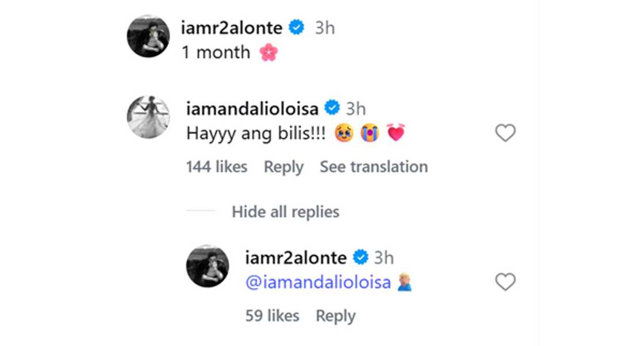Click the 3h timestamp on iamandalioloisa's comment
This screenshot has width=644, height=346.
(x=355, y=107)
